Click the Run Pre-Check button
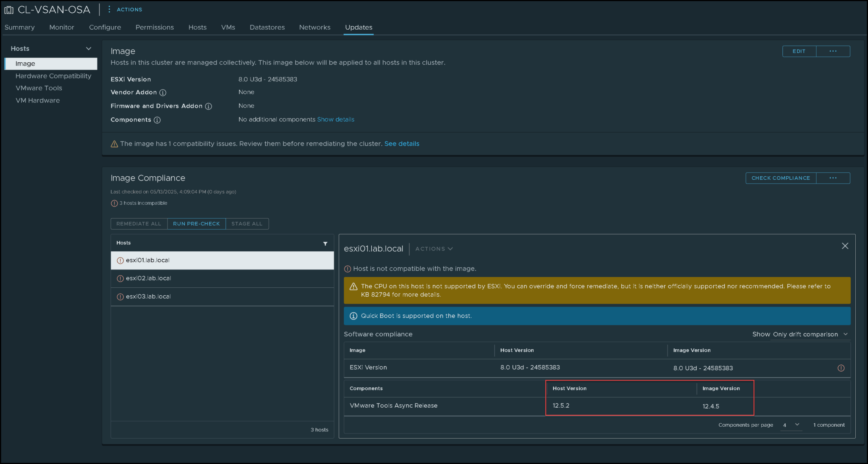 196,224
